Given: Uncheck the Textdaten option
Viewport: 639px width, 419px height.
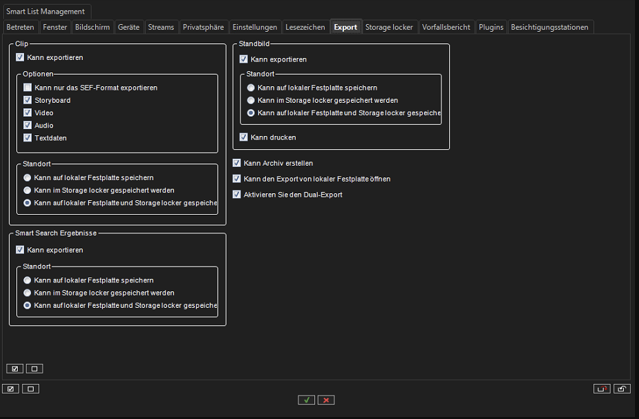Looking at the screenshot, I should coord(27,138).
